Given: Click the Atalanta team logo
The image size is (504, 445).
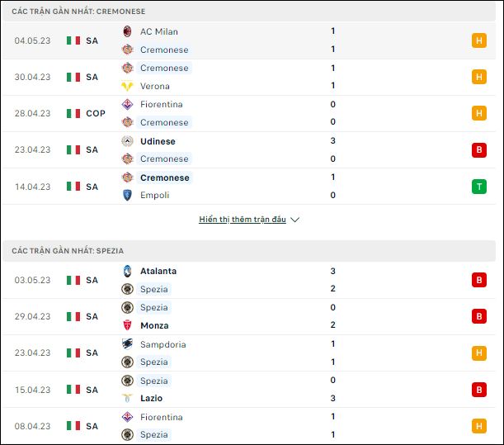Looking at the screenshot, I should coord(127,271).
